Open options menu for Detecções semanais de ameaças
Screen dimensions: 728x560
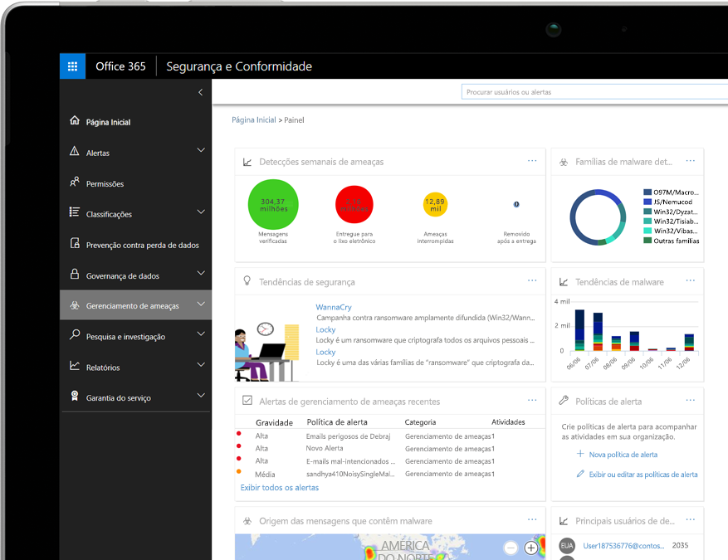532,160
